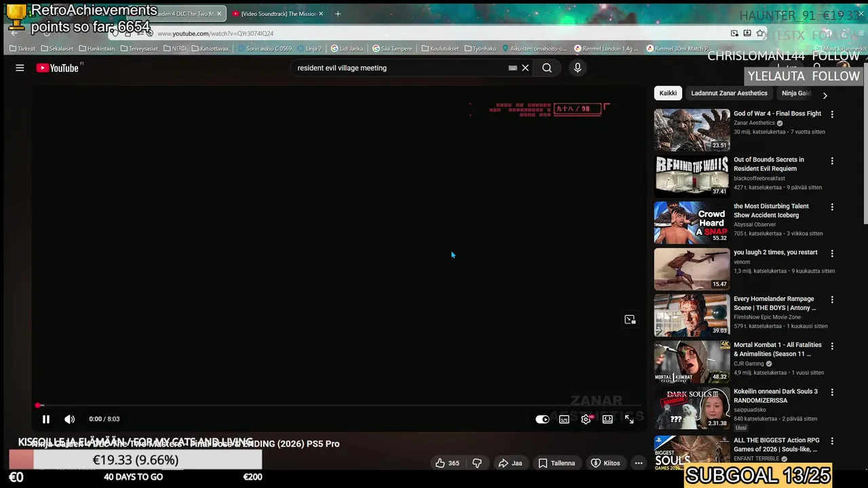Open the "Sää Tampere" bookmark
The image size is (868, 488).
tap(392, 49)
